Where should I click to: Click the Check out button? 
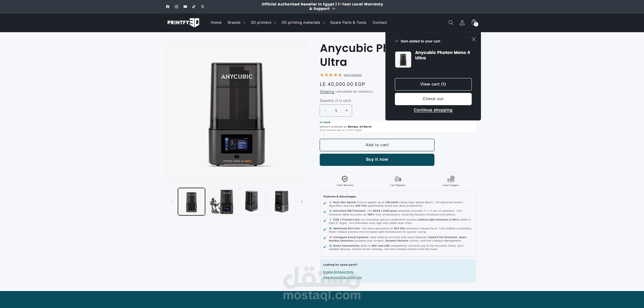coord(433,99)
